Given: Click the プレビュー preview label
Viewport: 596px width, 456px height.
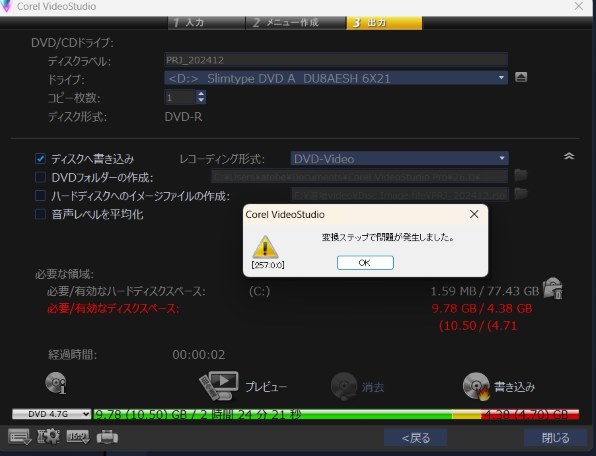Looking at the screenshot, I should (266, 387).
